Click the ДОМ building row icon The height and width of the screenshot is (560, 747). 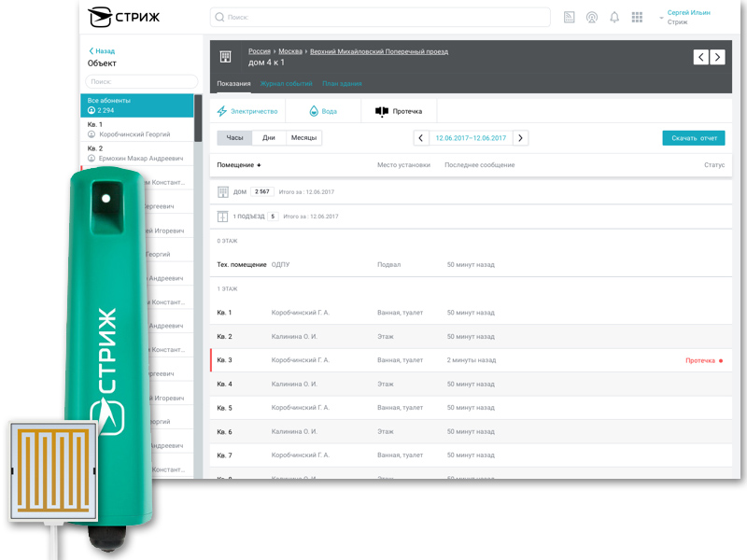click(x=223, y=192)
